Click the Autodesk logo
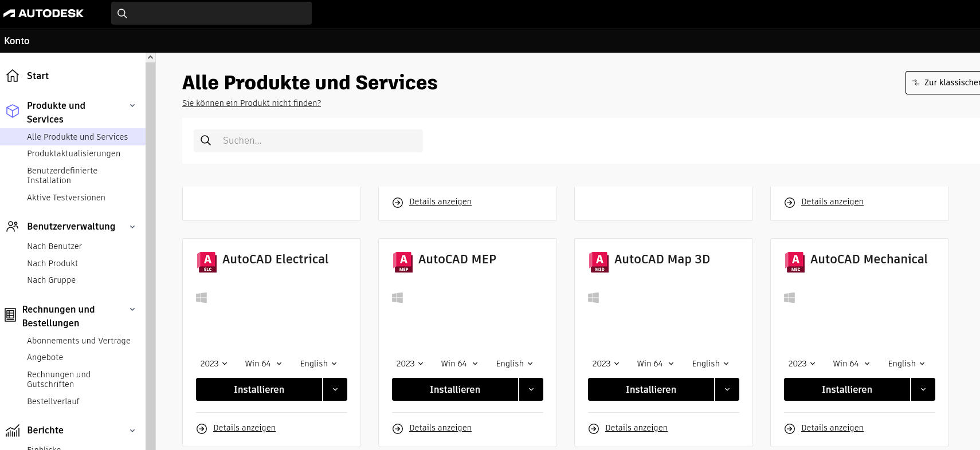This screenshot has height=450, width=980. (44, 13)
